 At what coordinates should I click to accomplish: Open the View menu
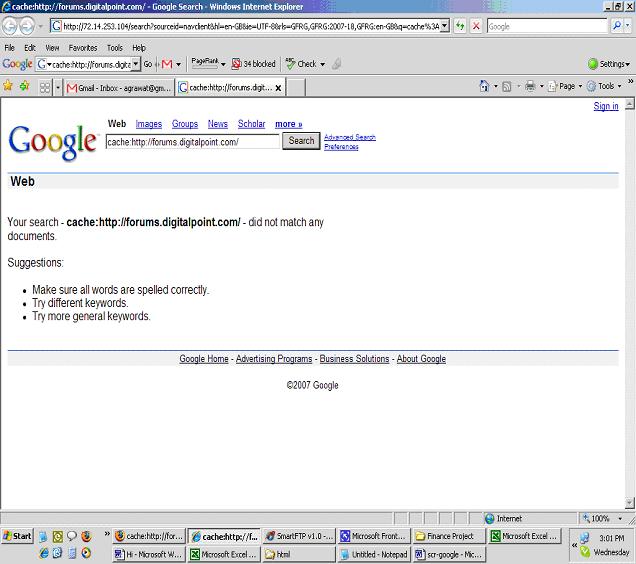[52, 48]
